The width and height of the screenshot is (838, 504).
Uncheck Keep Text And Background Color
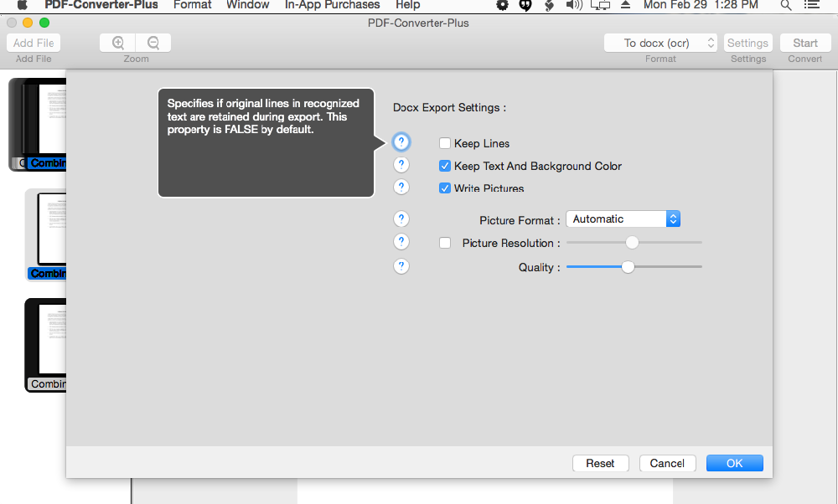click(445, 166)
